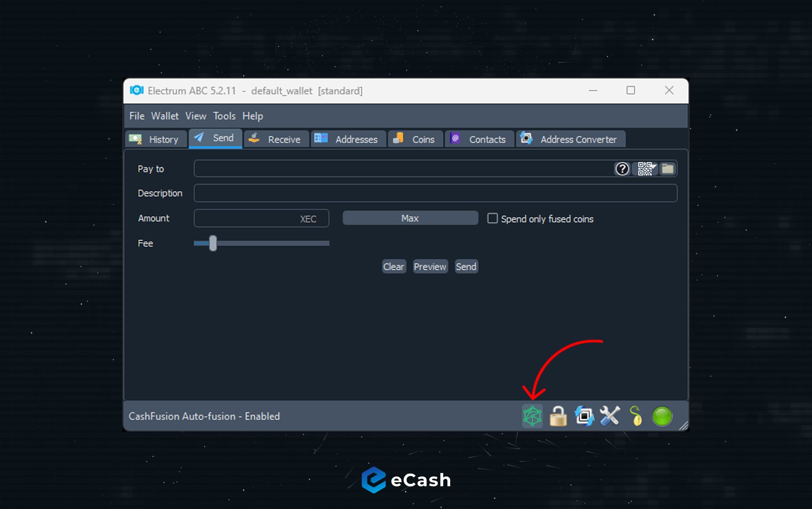812x509 pixels.
Task: Open the Wallet menu
Action: pos(165,116)
